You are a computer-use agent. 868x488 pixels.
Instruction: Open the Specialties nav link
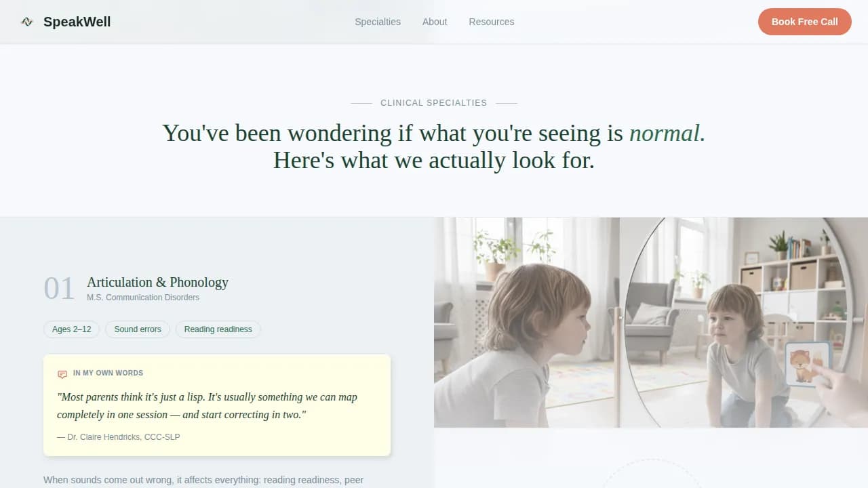[378, 22]
